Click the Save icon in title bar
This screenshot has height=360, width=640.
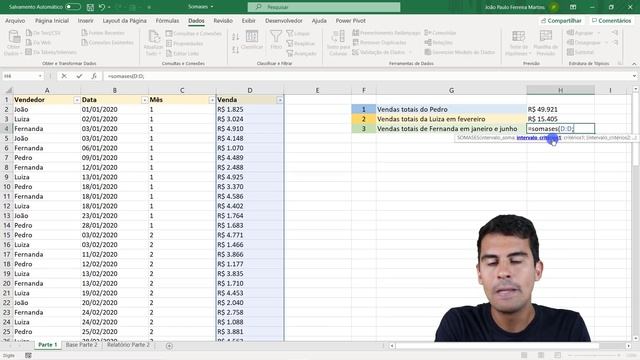(x=90, y=7)
